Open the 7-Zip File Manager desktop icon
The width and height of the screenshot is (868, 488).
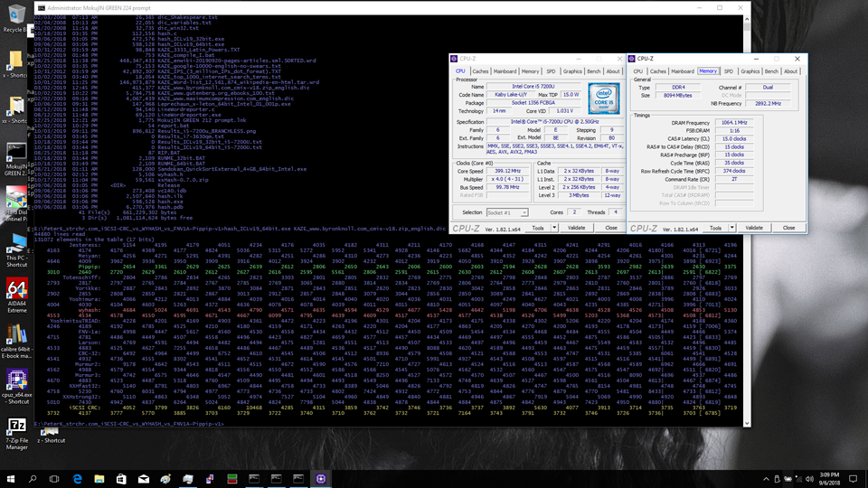pos(16,433)
